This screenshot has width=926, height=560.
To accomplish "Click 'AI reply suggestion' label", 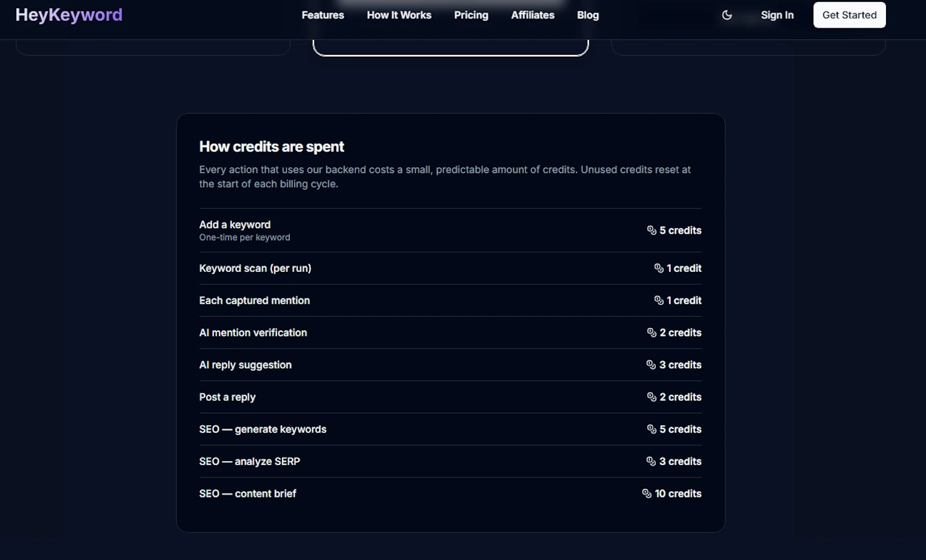I will [x=245, y=365].
